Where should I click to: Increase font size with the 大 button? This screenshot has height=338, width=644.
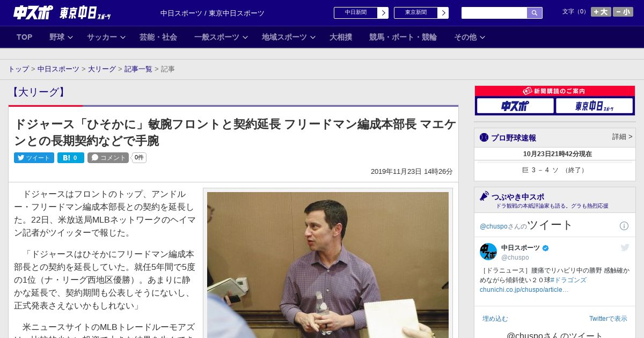[601, 12]
